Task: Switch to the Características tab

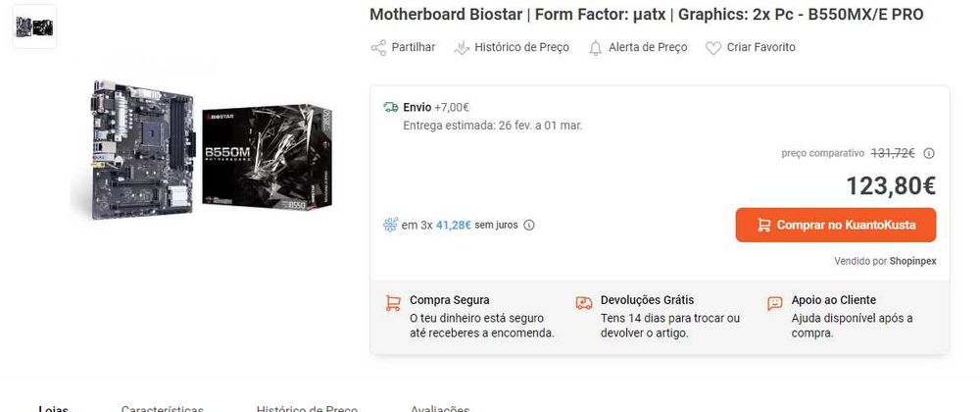Action: [163, 408]
